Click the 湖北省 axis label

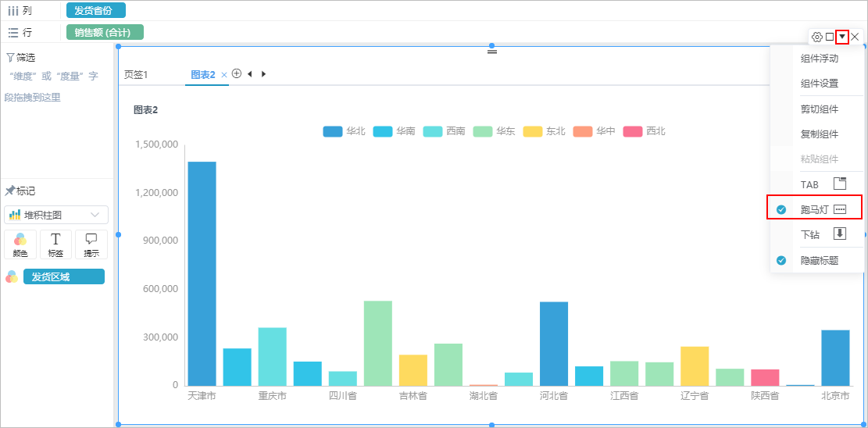tap(484, 396)
